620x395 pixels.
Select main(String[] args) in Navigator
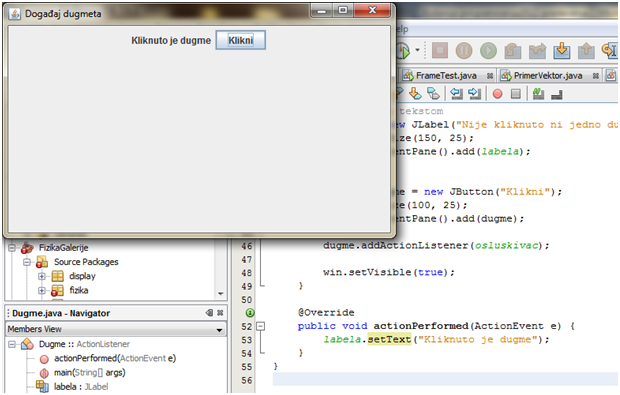coord(89,373)
